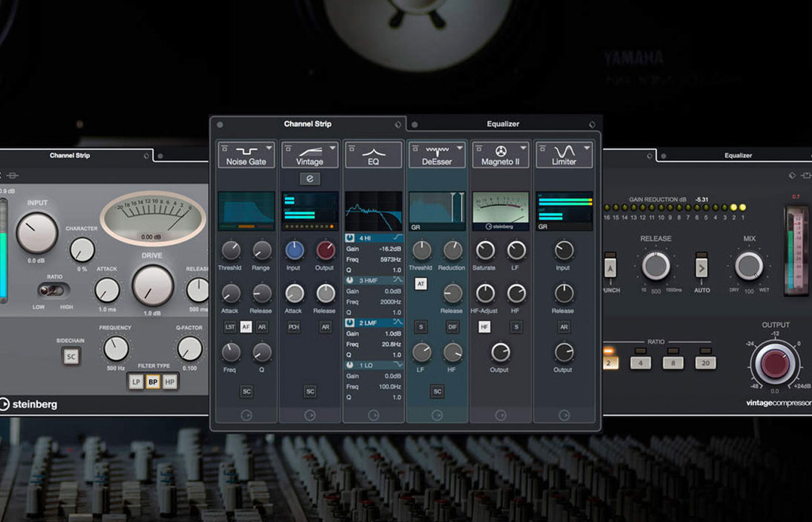This screenshot has height=522, width=812.
Task: Click the Noise Gate waveform icon
Action: click(x=246, y=151)
